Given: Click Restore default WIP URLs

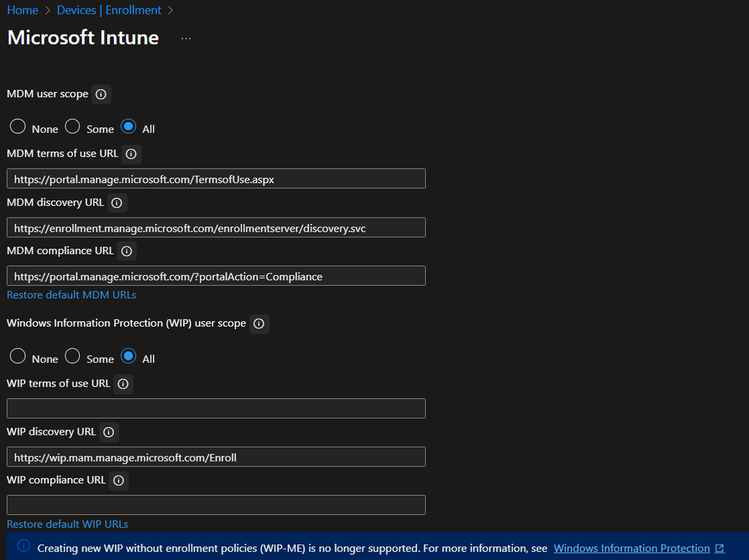Looking at the screenshot, I should [x=67, y=524].
